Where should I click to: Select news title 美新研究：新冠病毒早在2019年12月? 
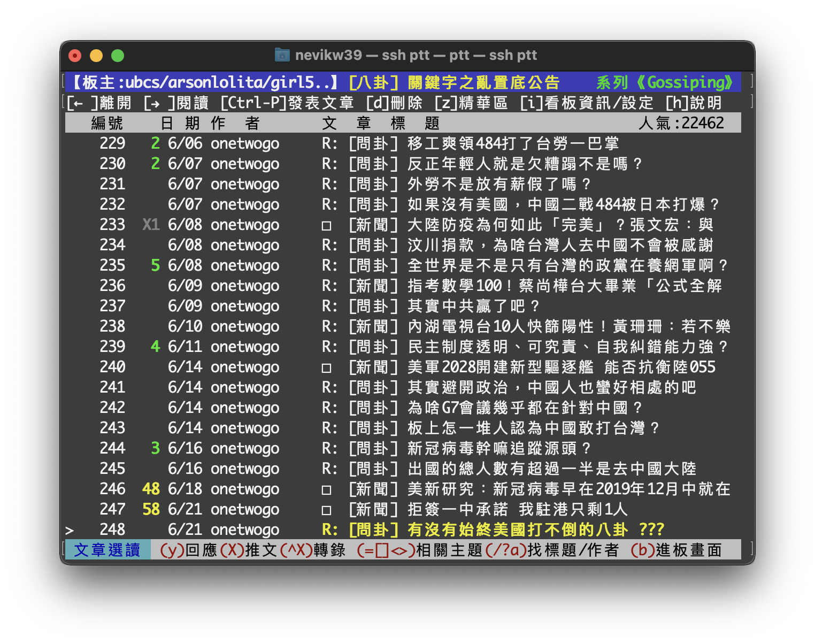click(543, 489)
